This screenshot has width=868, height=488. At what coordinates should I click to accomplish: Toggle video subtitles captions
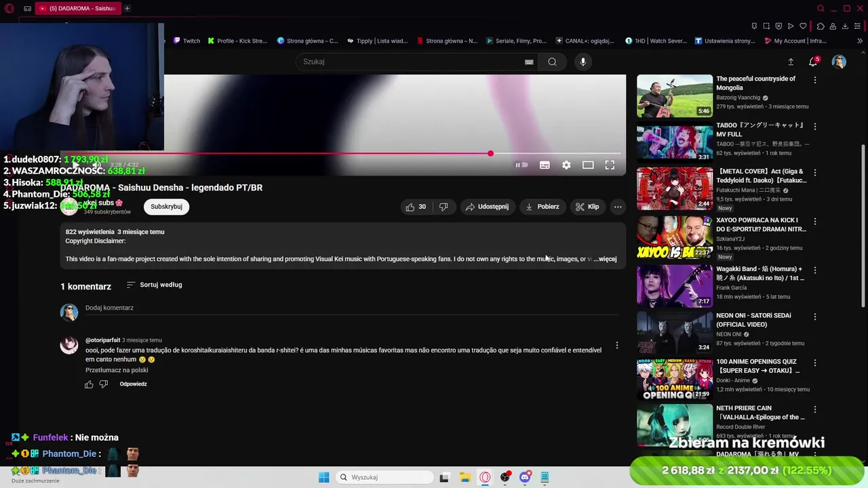(545, 165)
